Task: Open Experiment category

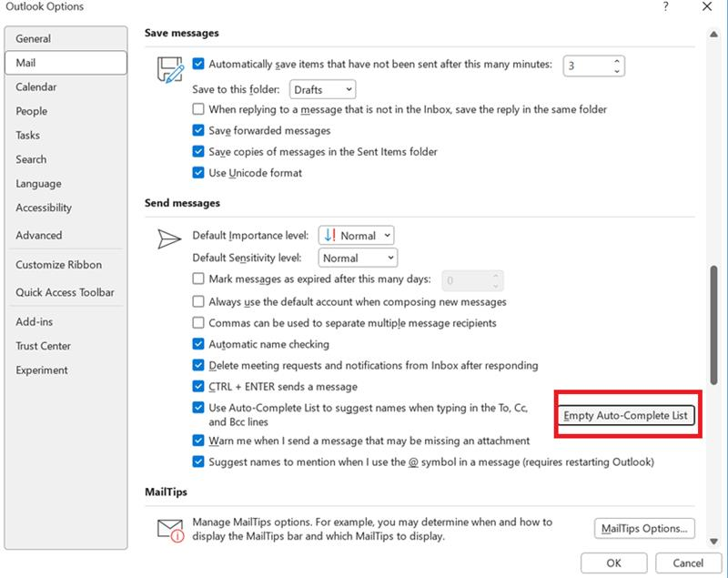Action: coord(66,370)
